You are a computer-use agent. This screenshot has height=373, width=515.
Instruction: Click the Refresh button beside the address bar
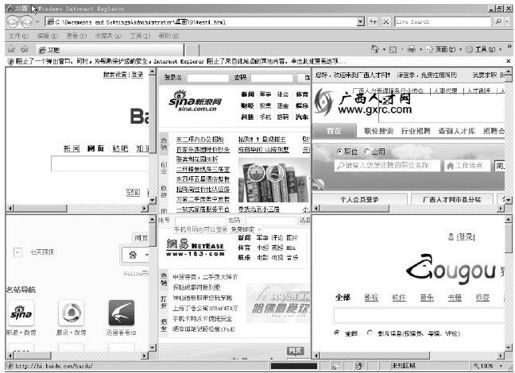point(373,22)
